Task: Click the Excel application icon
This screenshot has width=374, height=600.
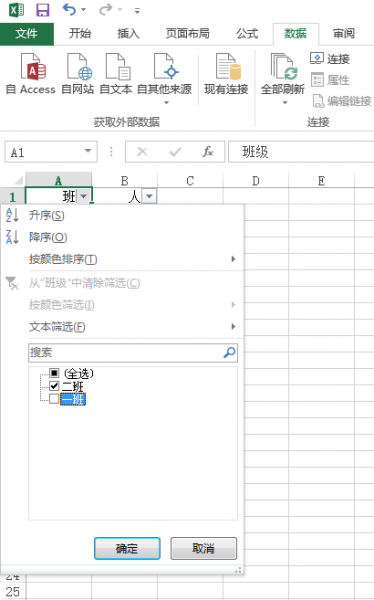Action: point(16,10)
